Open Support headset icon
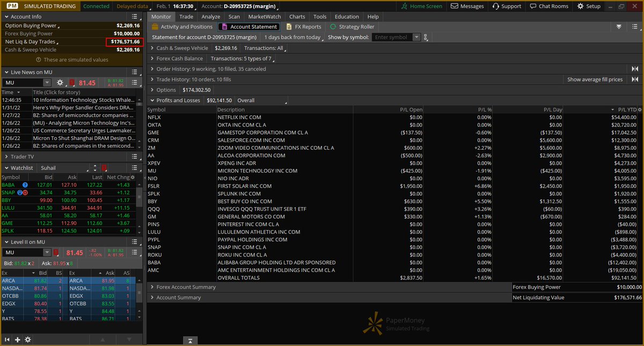Viewport: 644px width, 346px height. [x=495, y=6]
